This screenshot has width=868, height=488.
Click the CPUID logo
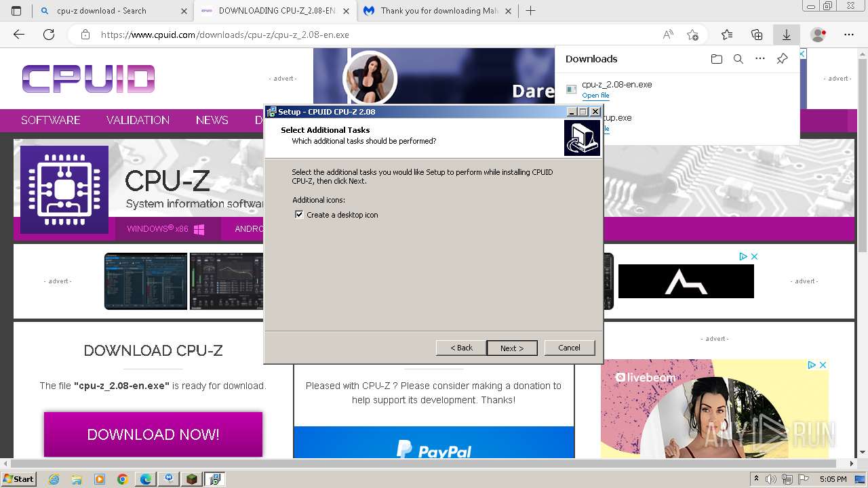pos(88,79)
